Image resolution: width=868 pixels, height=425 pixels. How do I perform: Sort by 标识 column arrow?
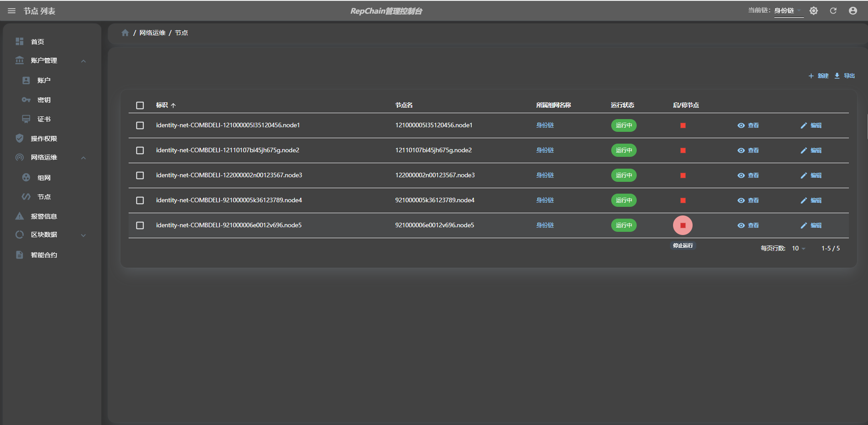(x=173, y=105)
